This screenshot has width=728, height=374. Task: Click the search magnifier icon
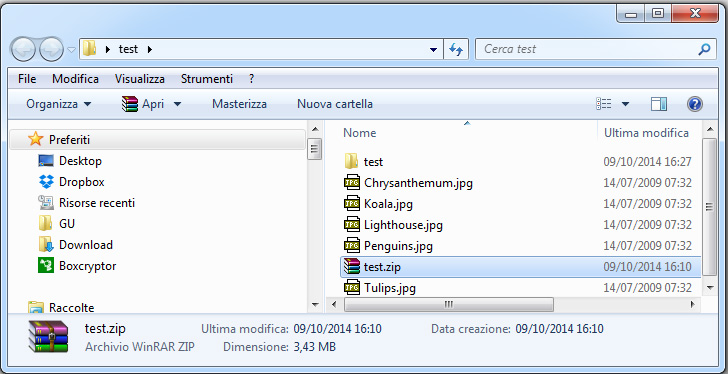pos(704,49)
